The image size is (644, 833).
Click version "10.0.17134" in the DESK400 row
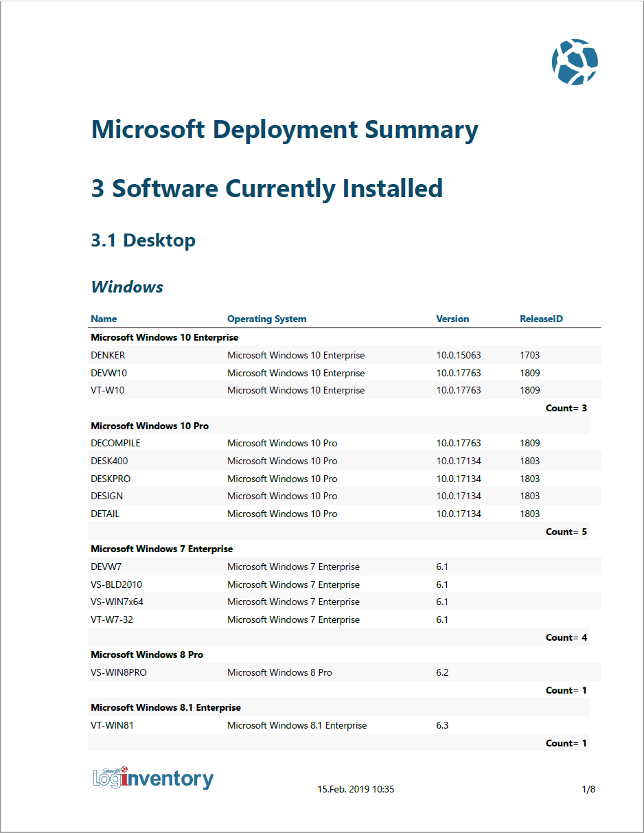[x=459, y=461]
